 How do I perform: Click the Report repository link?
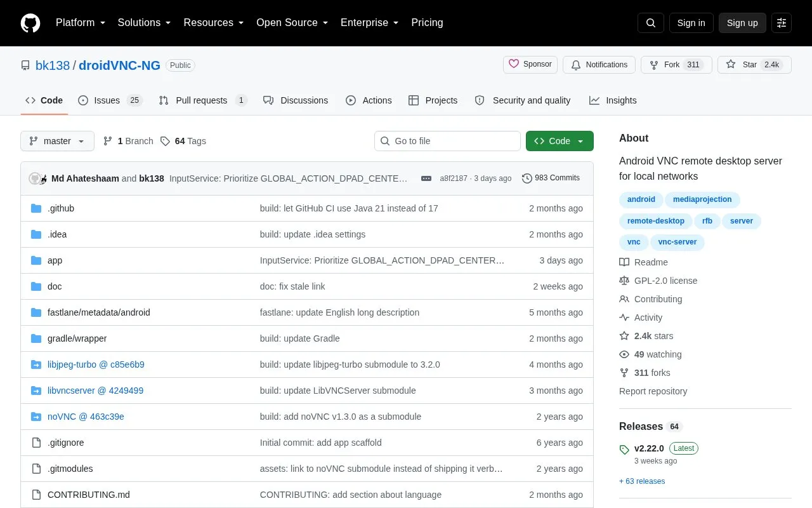click(653, 391)
